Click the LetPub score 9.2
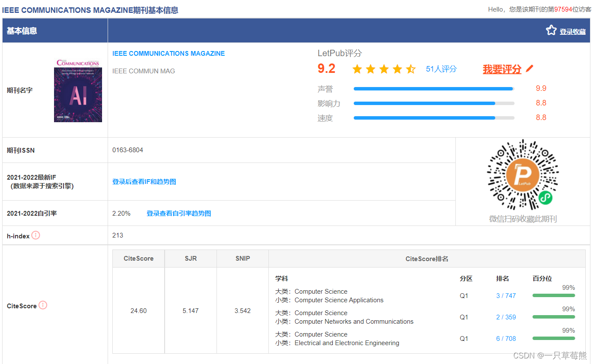The image size is (593, 364). click(x=326, y=69)
